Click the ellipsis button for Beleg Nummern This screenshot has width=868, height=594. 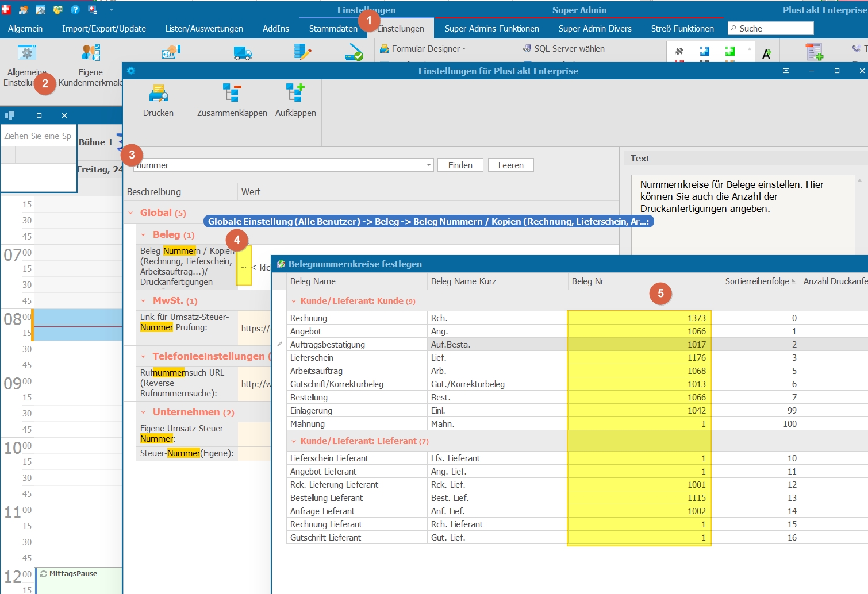pyautogui.click(x=244, y=267)
